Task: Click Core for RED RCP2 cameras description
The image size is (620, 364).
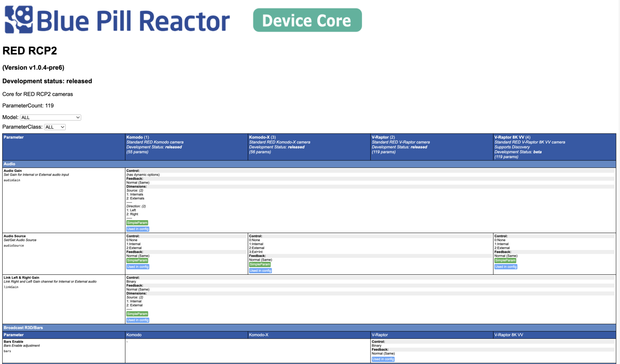Action: pyautogui.click(x=38, y=94)
